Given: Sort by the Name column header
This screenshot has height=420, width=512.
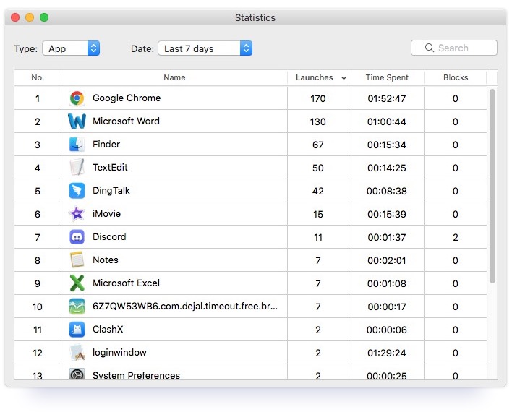Looking at the screenshot, I should (174, 77).
